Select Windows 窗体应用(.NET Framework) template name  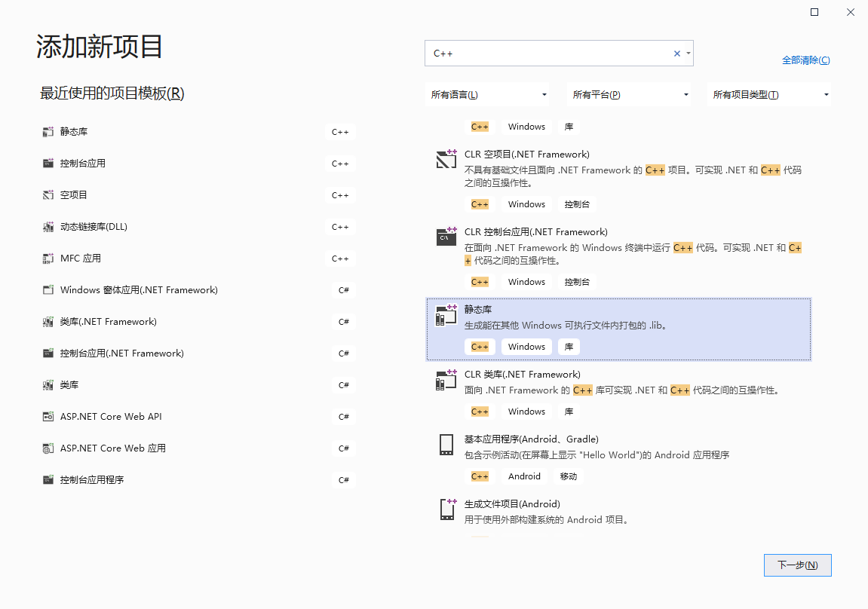pos(139,290)
